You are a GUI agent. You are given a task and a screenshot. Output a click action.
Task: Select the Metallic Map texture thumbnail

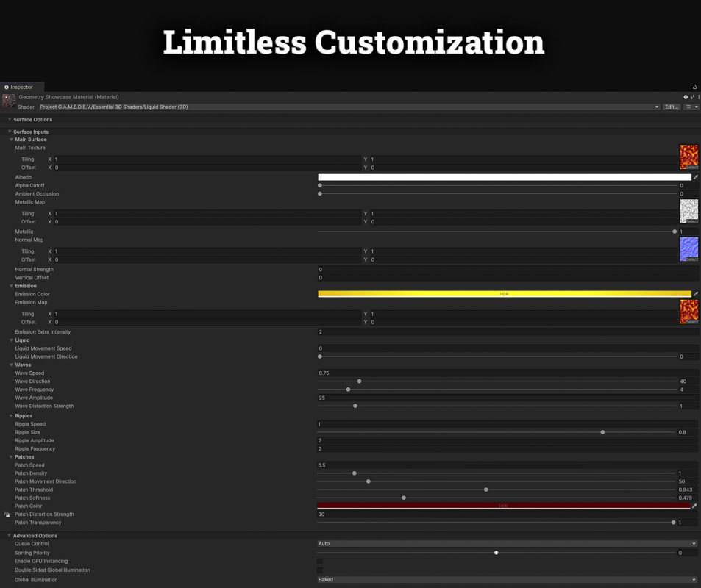(689, 212)
